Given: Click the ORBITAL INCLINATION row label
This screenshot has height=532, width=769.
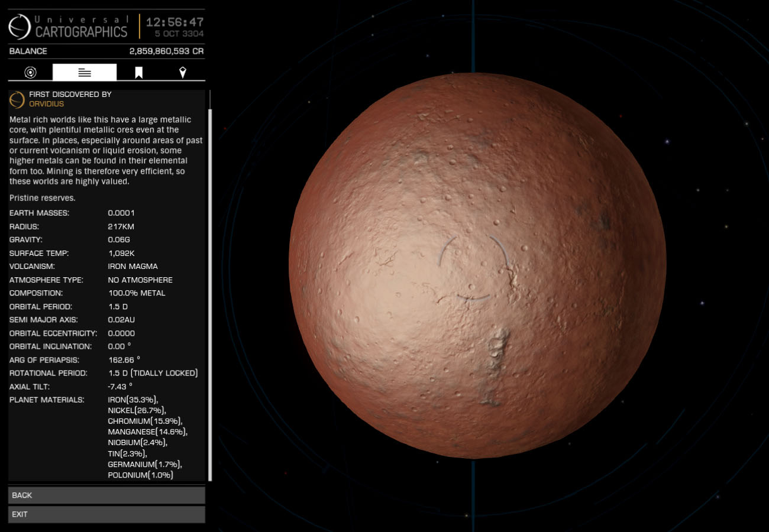Looking at the screenshot, I should [50, 346].
